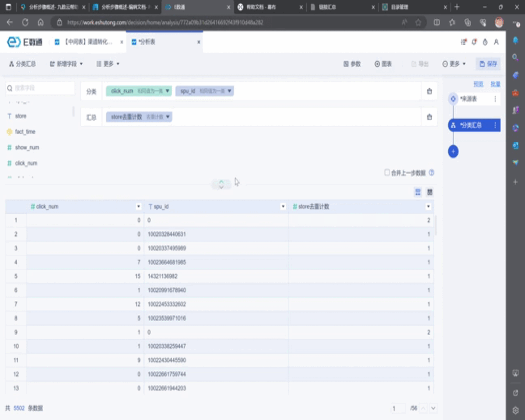Switch to header-detail table view icon
The image size is (525, 420).
(418, 192)
